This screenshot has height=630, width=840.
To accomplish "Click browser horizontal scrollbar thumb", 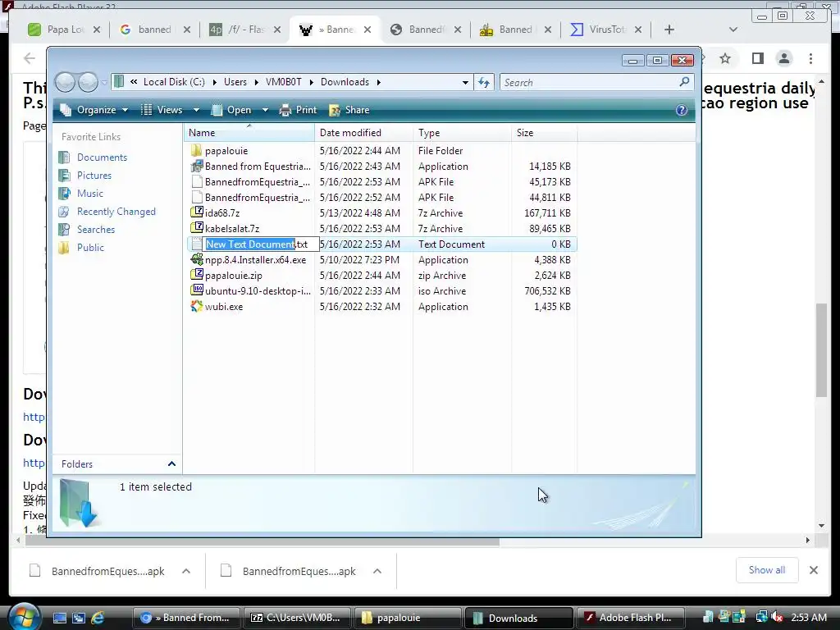I will point(262,541).
